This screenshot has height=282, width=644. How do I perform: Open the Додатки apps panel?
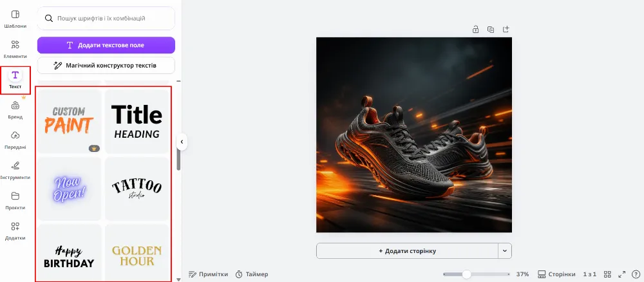click(15, 230)
